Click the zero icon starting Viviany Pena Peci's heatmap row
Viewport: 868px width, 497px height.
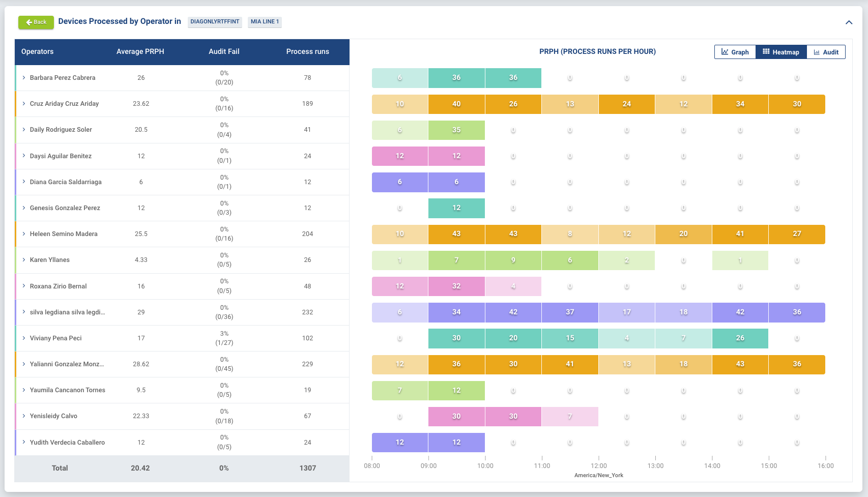(x=399, y=338)
